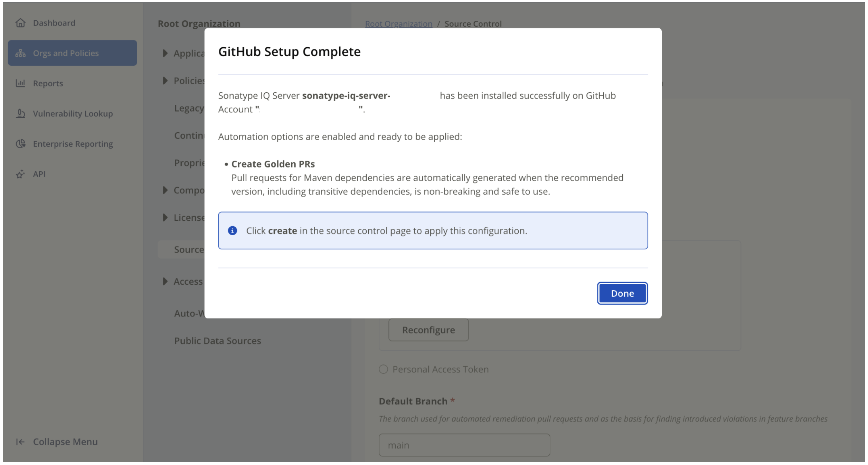This screenshot has height=465, width=868.
Task: Click the Done button in the dialog
Action: pyautogui.click(x=622, y=293)
